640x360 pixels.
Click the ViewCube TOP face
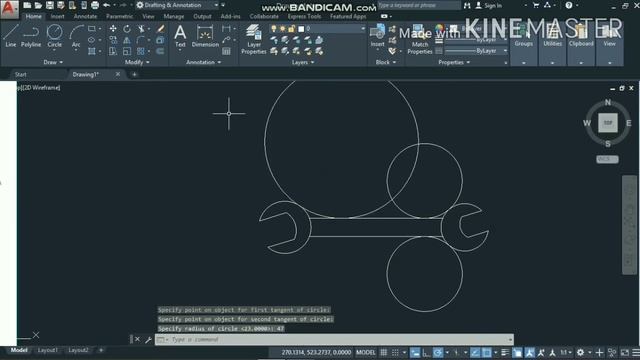point(608,123)
